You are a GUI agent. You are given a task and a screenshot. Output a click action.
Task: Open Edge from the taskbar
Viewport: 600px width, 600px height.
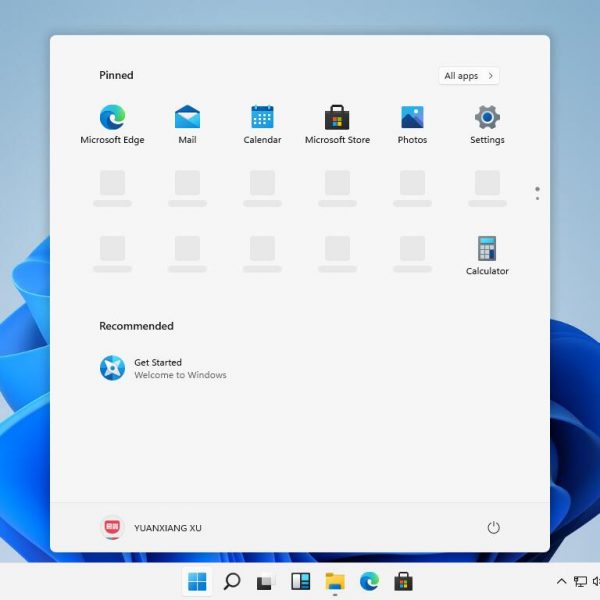click(369, 582)
